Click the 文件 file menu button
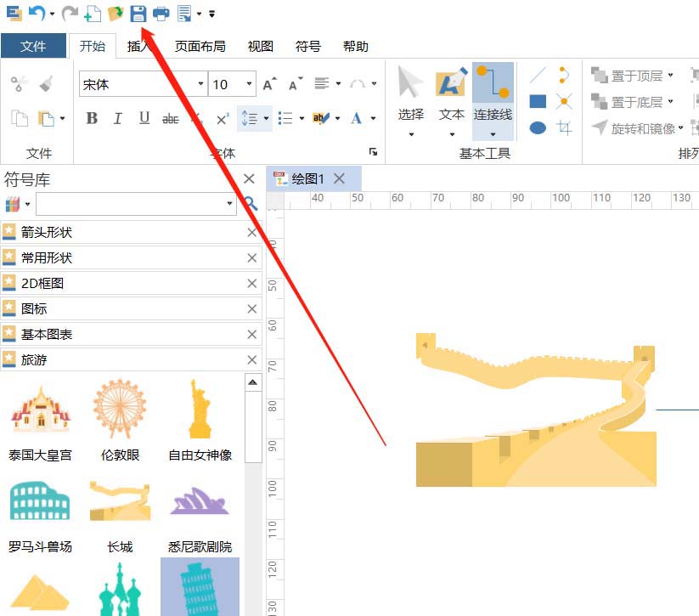The height and width of the screenshot is (616, 699). tap(33, 47)
